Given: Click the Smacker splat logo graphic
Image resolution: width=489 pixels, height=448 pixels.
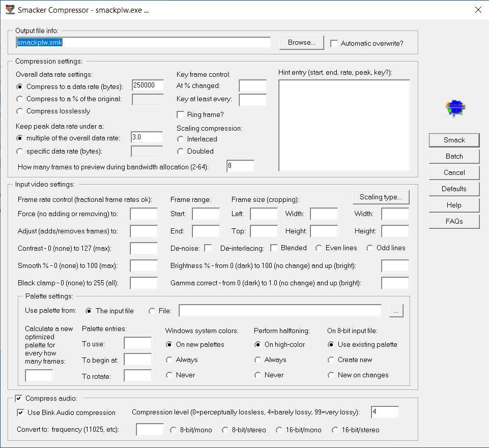Looking at the screenshot, I should pos(455,108).
